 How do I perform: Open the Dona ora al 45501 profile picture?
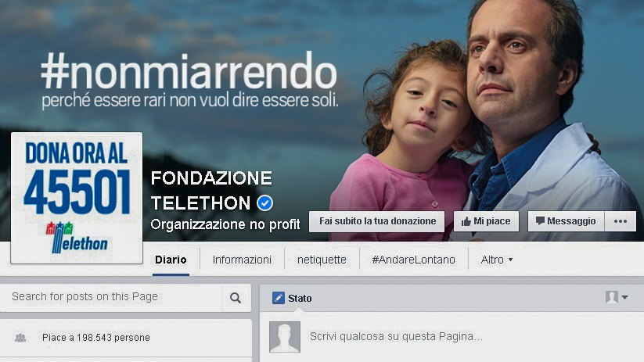pos(77,198)
